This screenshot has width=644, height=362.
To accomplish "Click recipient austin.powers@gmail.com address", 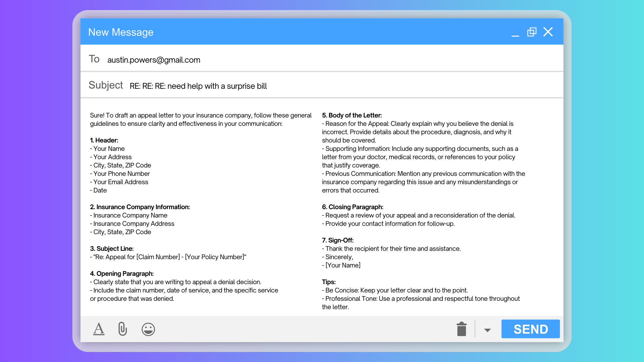I will (x=154, y=60).
